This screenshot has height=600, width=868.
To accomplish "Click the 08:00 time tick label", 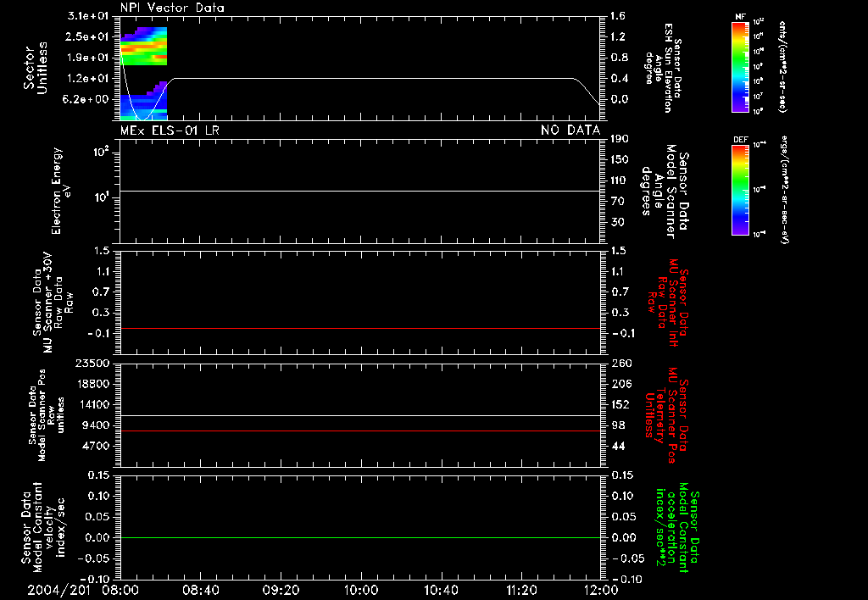I will tap(120, 591).
